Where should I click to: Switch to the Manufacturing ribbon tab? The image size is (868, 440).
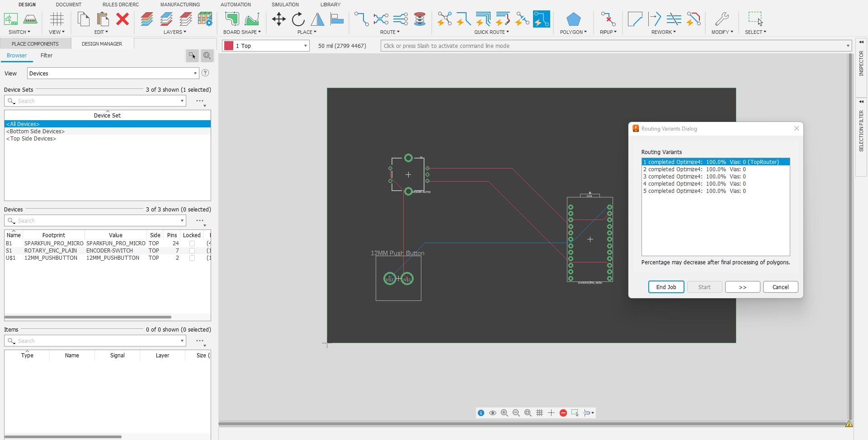click(x=179, y=5)
